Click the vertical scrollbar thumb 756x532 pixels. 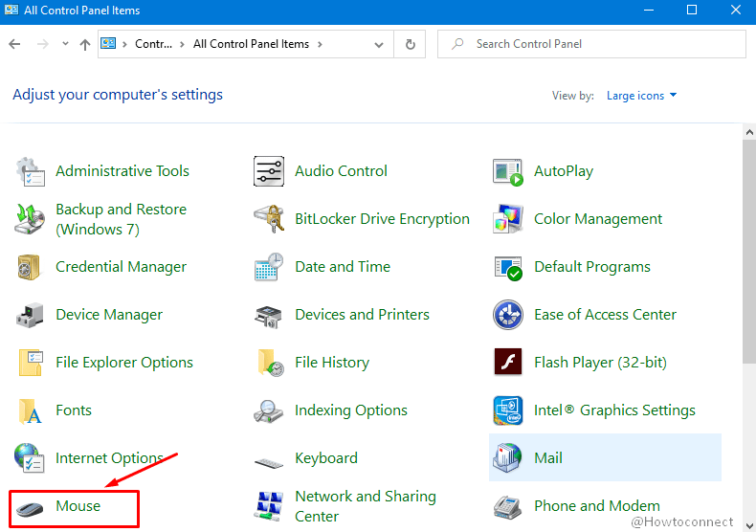click(749, 252)
